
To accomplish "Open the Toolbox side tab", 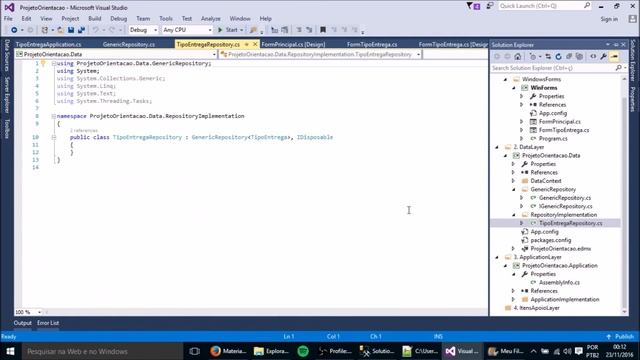I will click(7, 129).
